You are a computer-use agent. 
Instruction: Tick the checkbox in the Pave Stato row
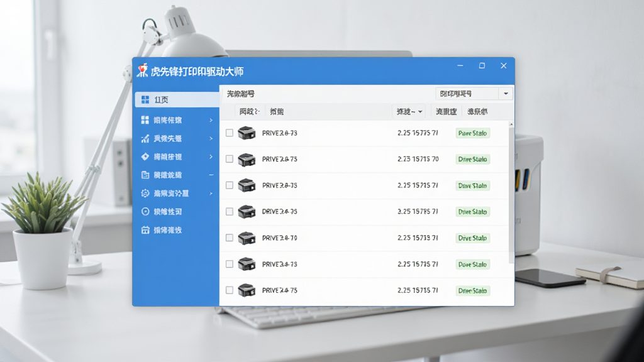pyautogui.click(x=230, y=133)
